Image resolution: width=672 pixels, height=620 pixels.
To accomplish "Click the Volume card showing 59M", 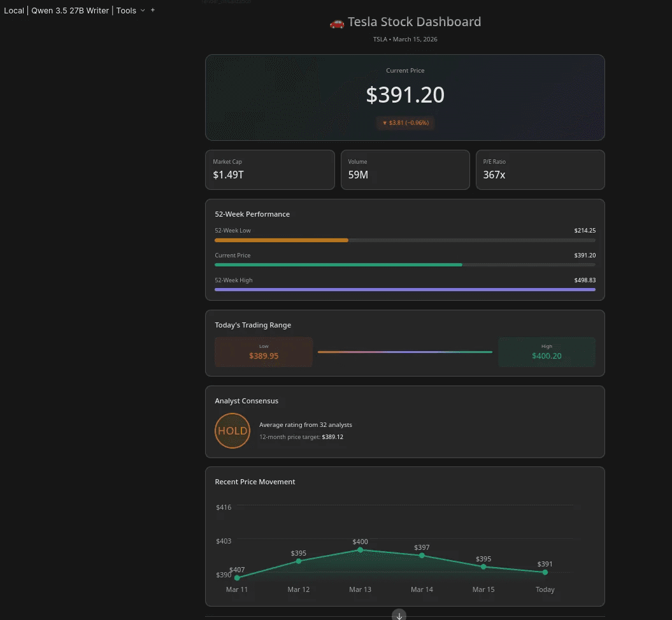I will [x=405, y=169].
